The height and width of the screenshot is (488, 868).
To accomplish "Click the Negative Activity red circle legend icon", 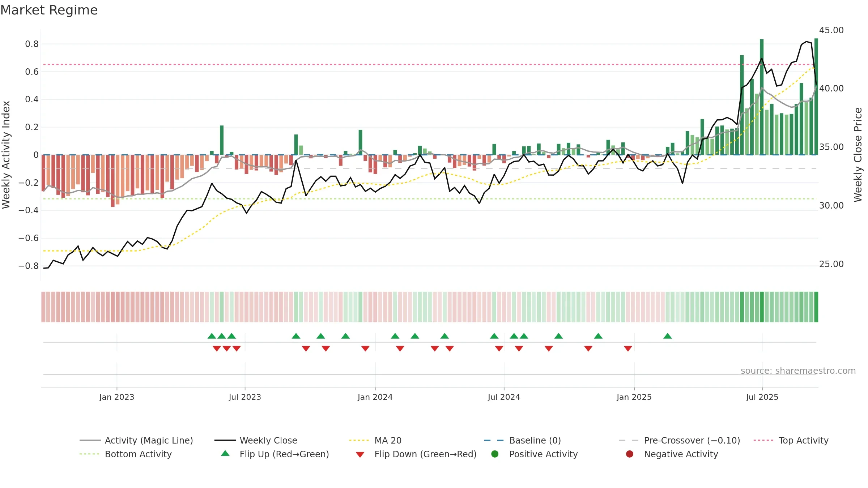I will tap(630, 454).
